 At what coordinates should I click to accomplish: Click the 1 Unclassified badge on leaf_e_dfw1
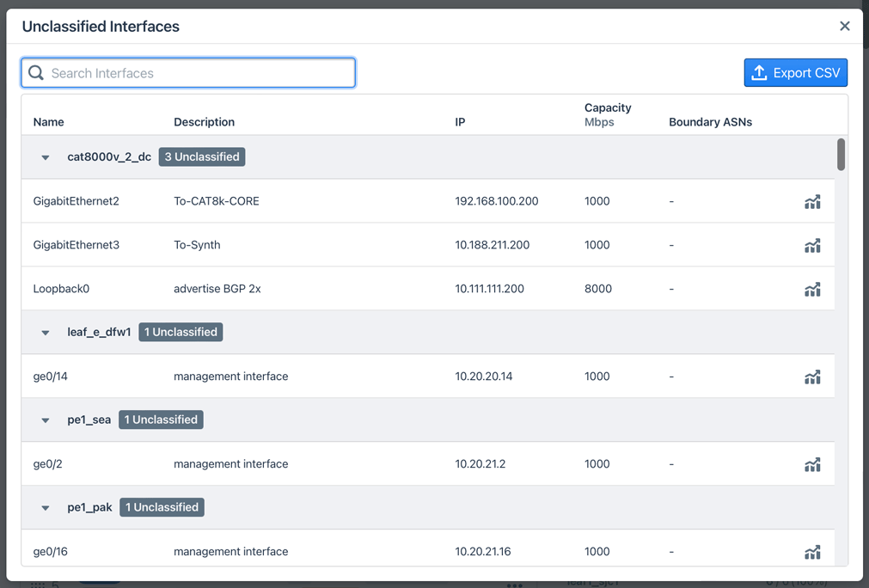181,332
